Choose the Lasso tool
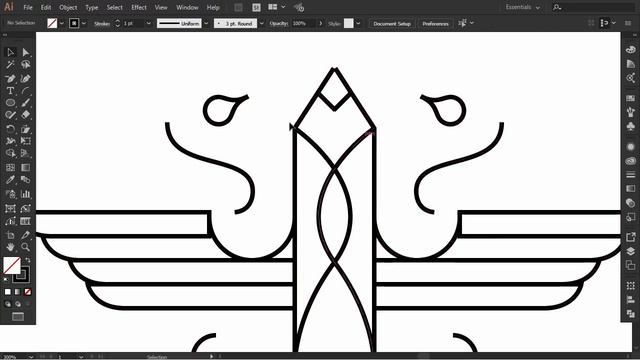The image size is (640, 360). 25,64
